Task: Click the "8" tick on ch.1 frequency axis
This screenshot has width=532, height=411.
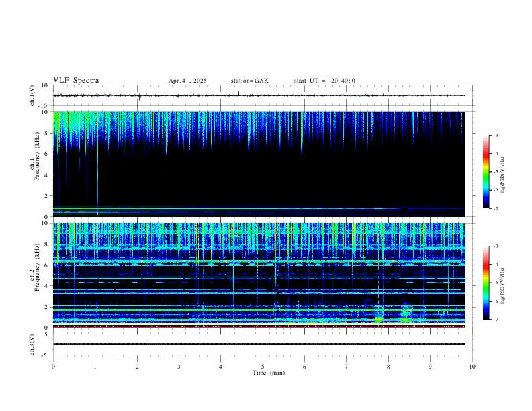Action: click(x=47, y=133)
